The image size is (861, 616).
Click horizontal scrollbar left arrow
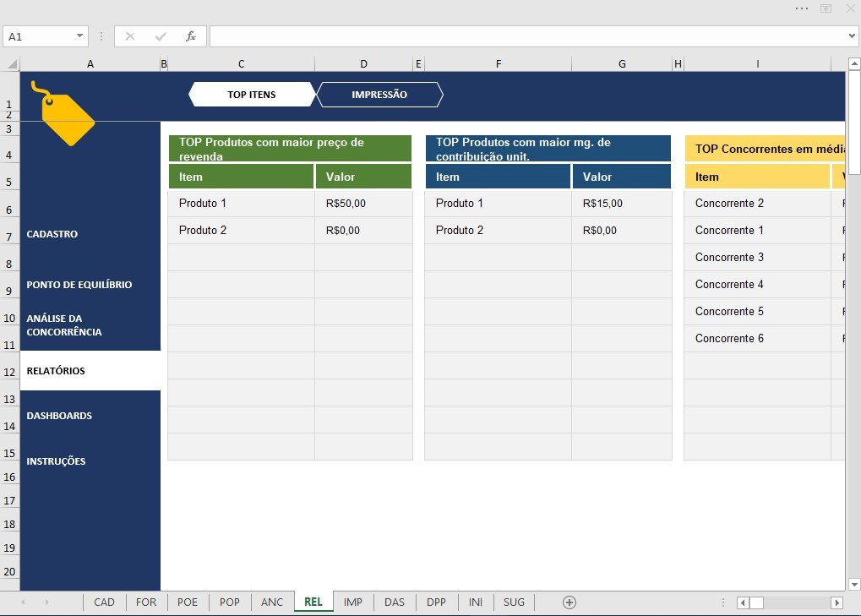743,602
